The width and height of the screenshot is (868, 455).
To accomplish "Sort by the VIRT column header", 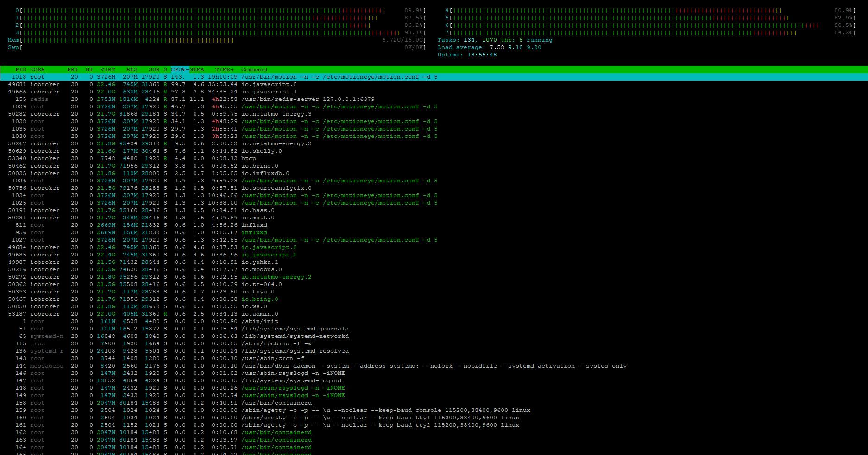I will click(x=108, y=69).
